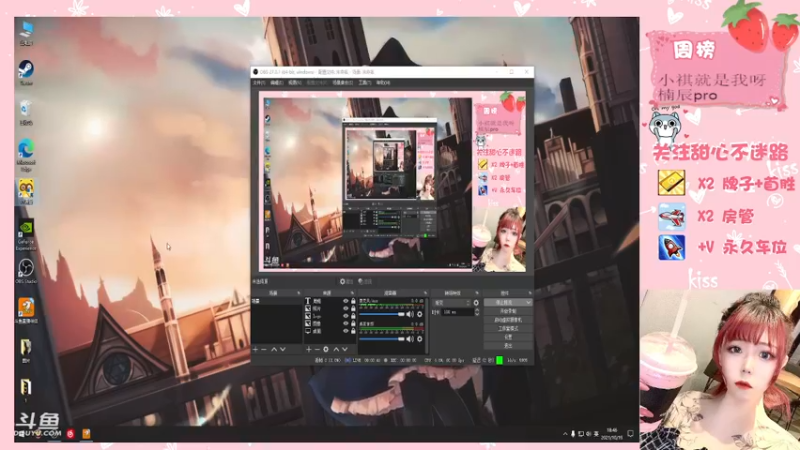Viewport: 800px width, 450px height.
Task: Click the remove source minus button
Action: coord(317,349)
